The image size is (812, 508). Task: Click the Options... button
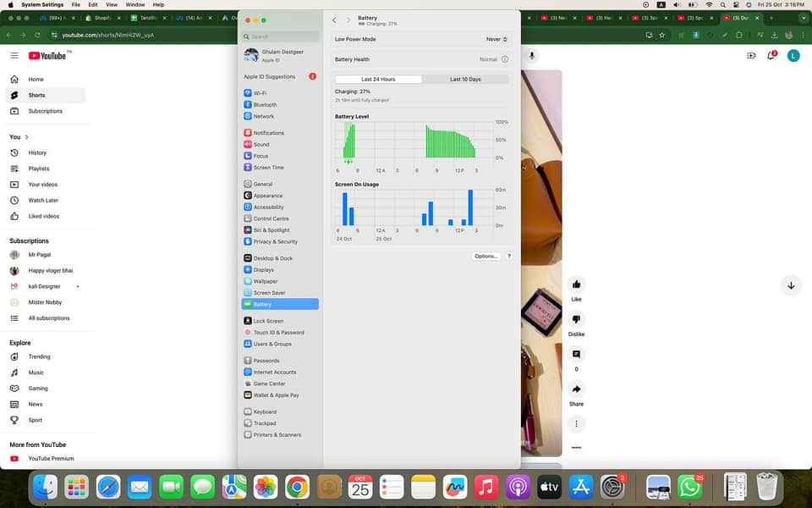tap(486, 256)
